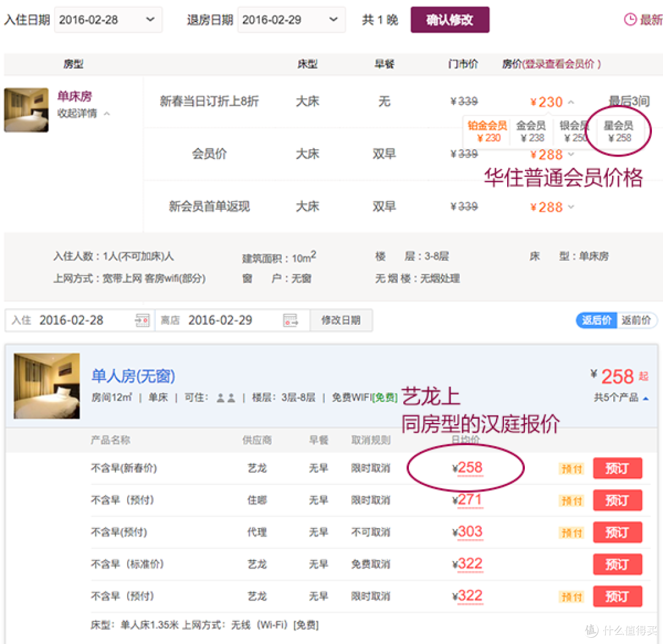This screenshot has width=663, height=644.
Task: Open the 单人房(无窗) room photo
Action: point(47,386)
